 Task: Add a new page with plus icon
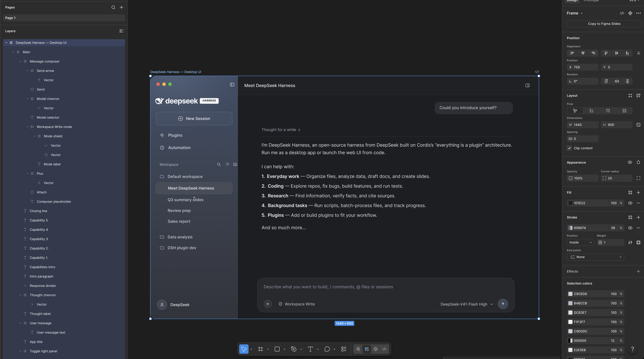click(121, 7)
